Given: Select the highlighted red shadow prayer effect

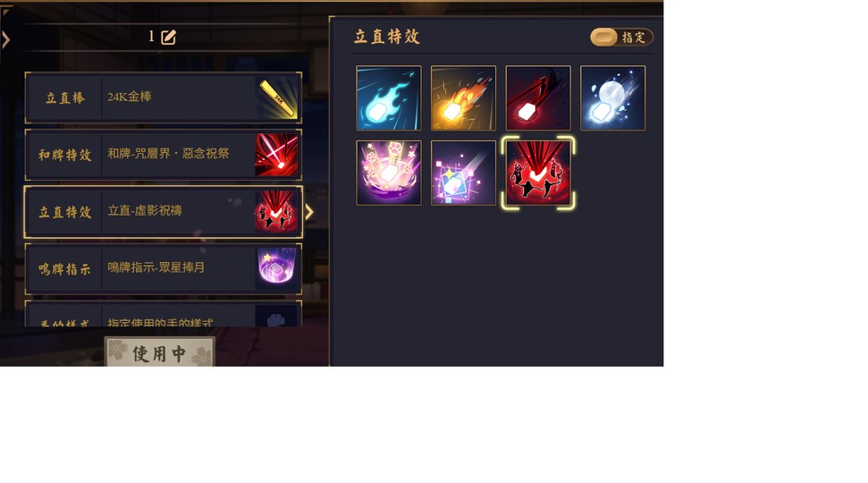Looking at the screenshot, I should pyautogui.click(x=538, y=173).
